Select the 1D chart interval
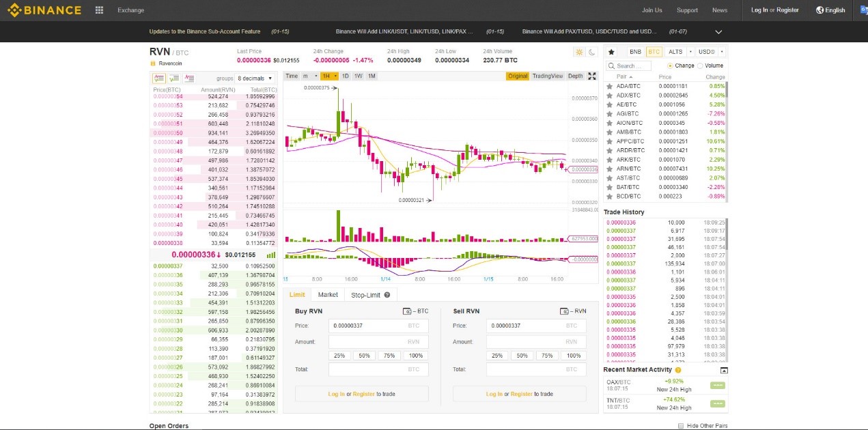Image resolution: width=868 pixels, height=430 pixels. tap(346, 76)
